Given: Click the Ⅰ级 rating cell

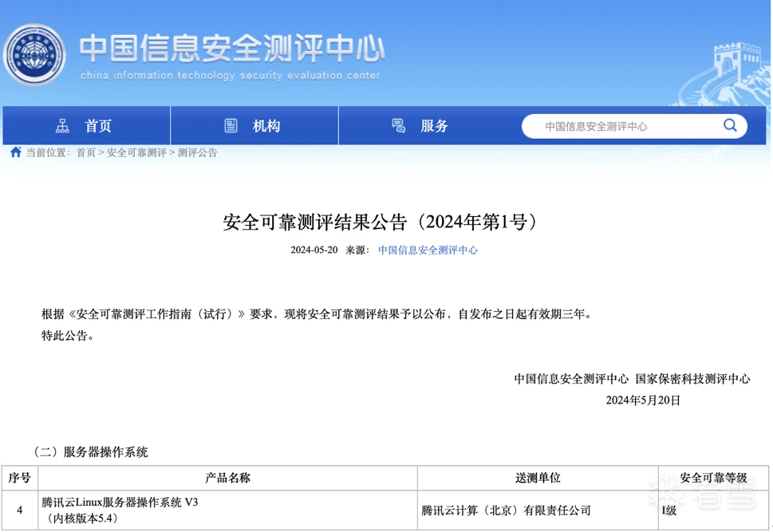Looking at the screenshot, I should [x=713, y=510].
